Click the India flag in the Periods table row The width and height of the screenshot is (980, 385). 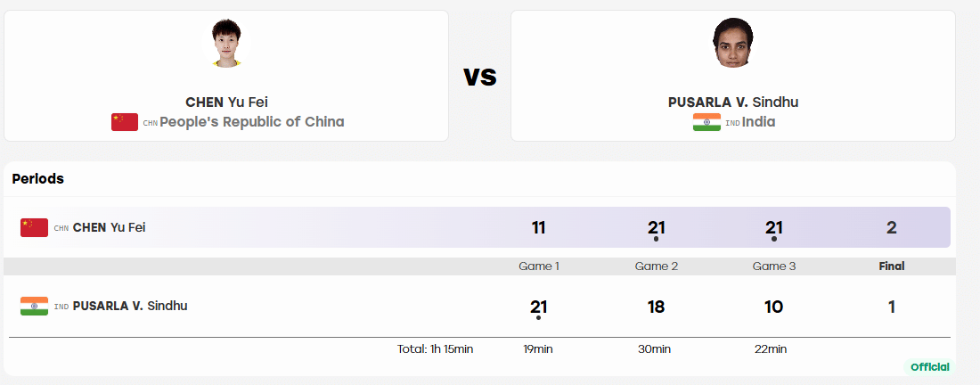pyautogui.click(x=35, y=307)
